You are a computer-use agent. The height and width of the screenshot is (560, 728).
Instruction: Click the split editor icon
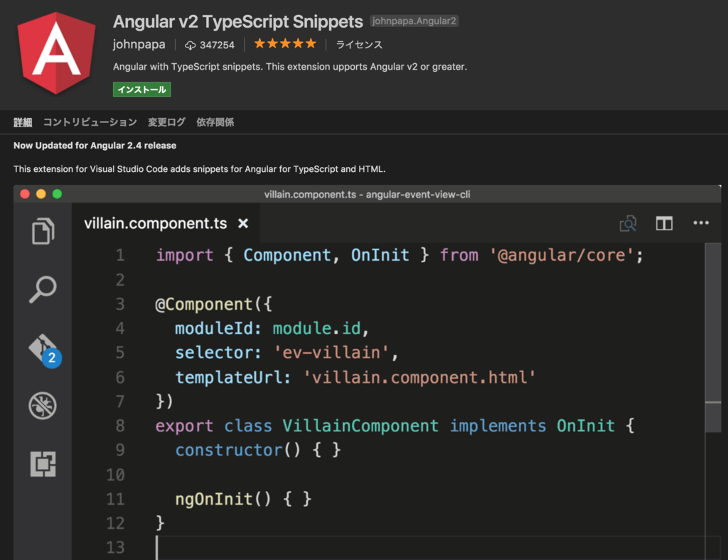coord(664,224)
